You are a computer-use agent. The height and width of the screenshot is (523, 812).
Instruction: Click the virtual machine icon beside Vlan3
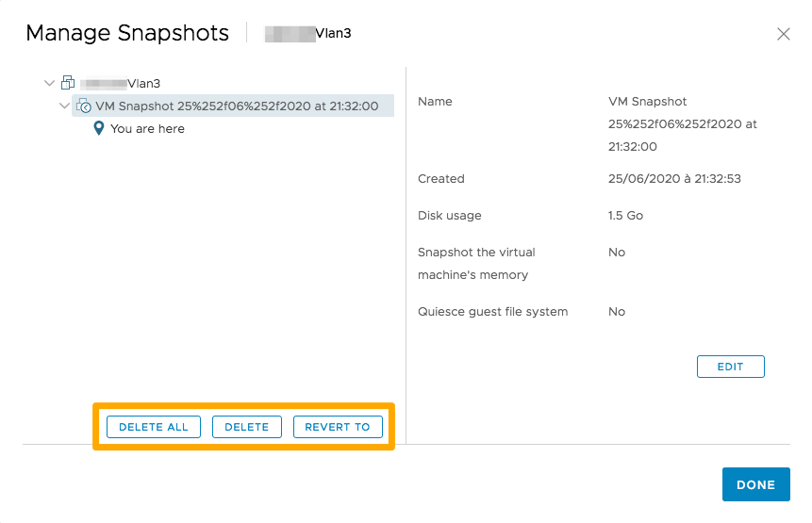tap(68, 84)
